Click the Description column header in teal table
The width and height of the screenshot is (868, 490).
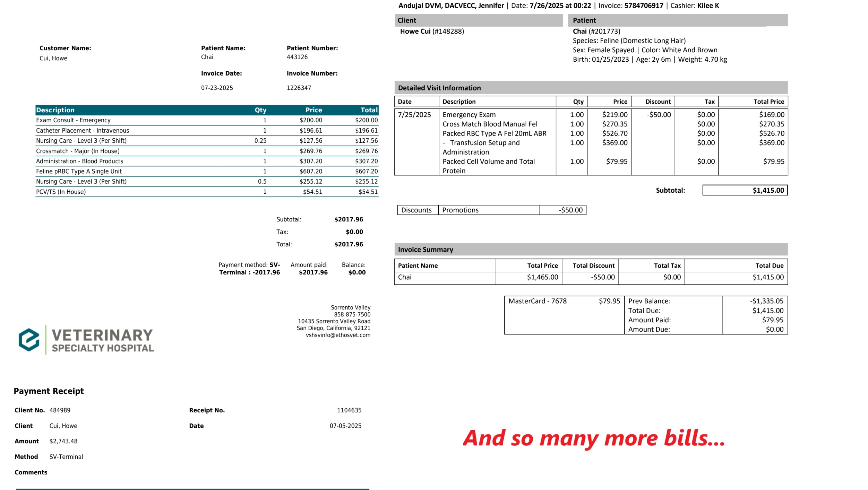click(x=55, y=110)
